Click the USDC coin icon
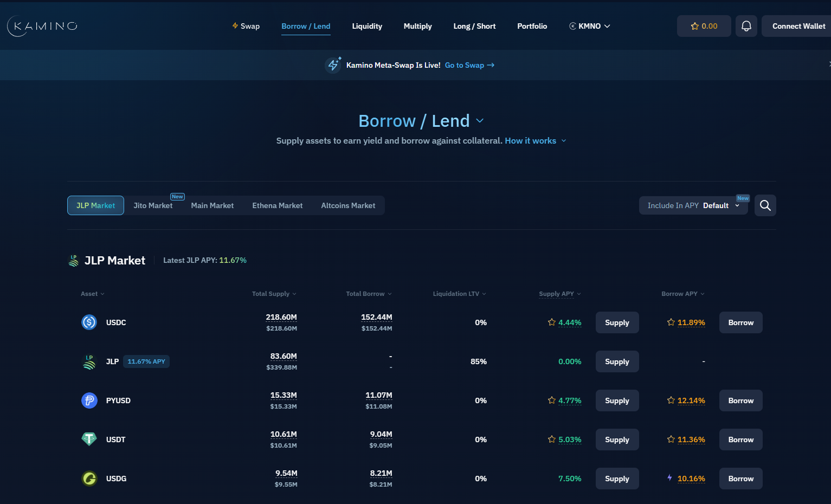Screen dimensions: 831x504 pyautogui.click(x=89, y=322)
